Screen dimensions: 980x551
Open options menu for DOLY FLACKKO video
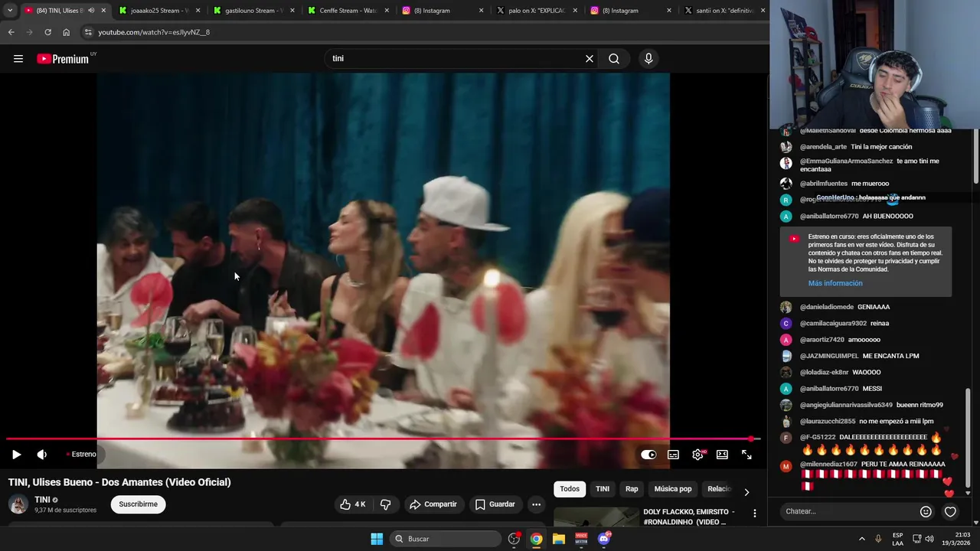(755, 514)
